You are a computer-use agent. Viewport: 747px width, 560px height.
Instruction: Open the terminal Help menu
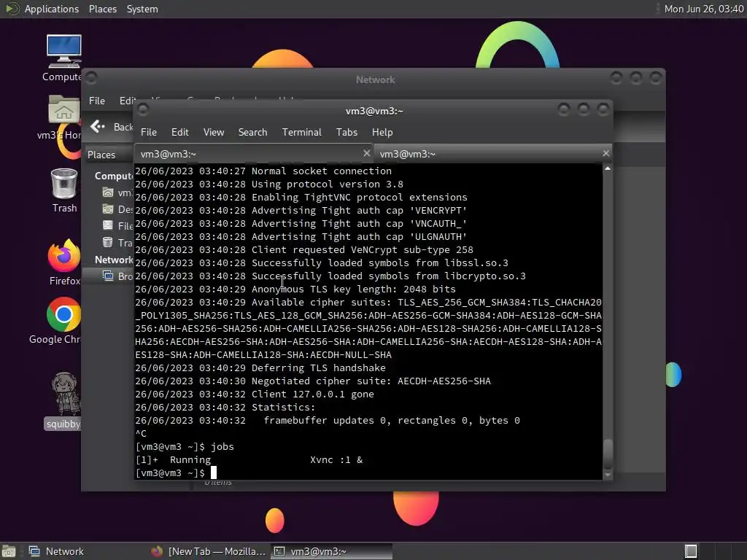382,133
